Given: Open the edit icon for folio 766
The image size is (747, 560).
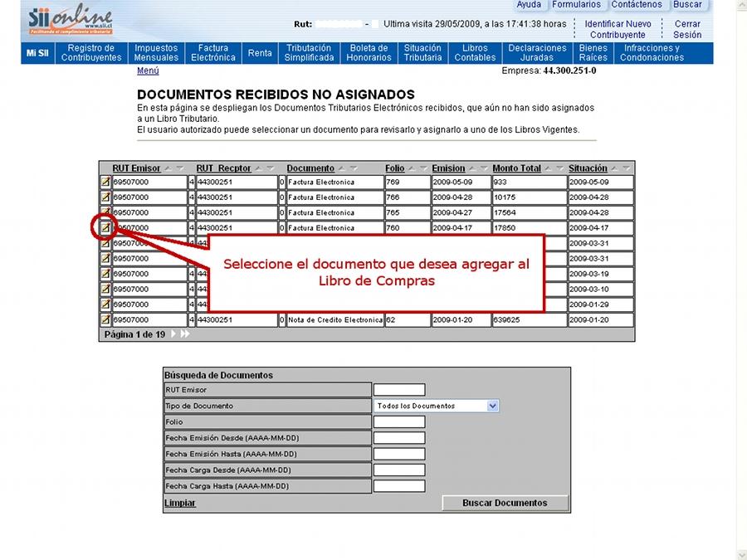Looking at the screenshot, I should tap(105, 197).
